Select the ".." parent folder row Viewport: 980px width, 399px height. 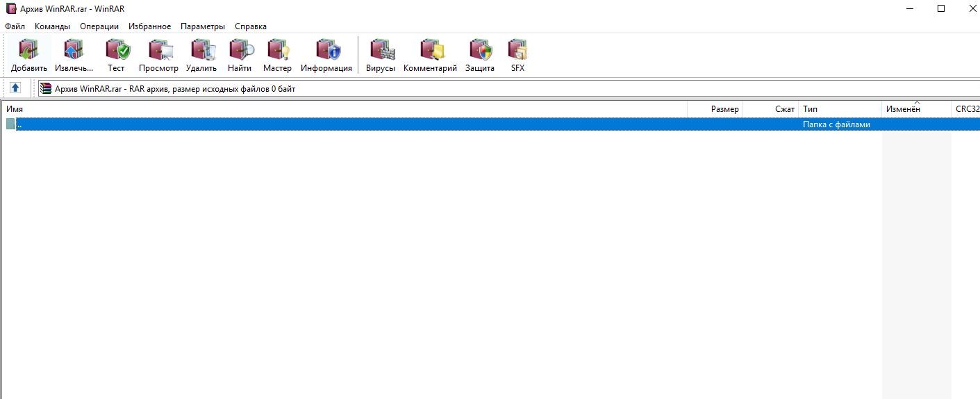(490, 124)
